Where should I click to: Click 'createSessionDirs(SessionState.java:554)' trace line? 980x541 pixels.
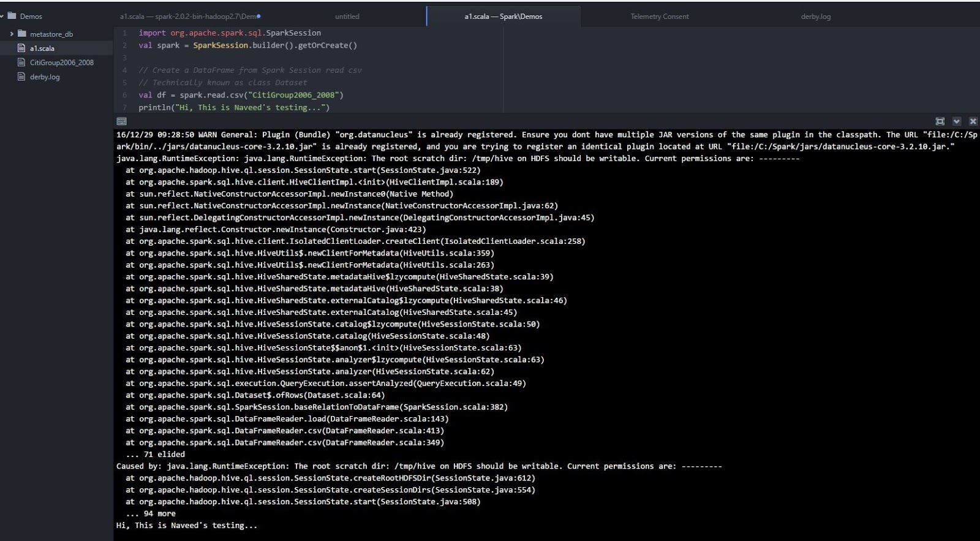[330, 490]
